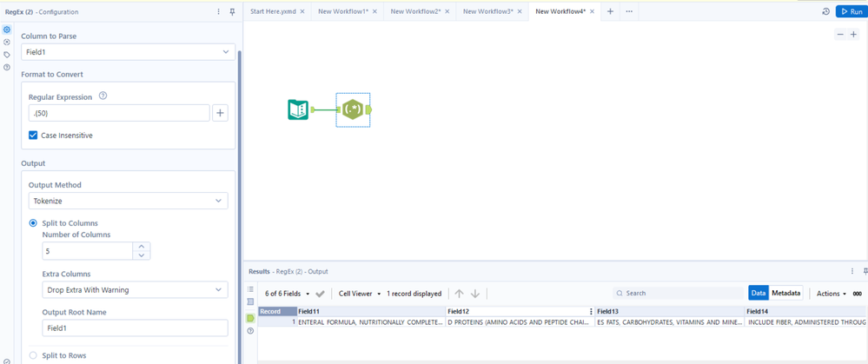Image resolution: width=868 pixels, height=364 pixels.
Task: Close the Start Here.yxmd tab
Action: click(x=302, y=11)
